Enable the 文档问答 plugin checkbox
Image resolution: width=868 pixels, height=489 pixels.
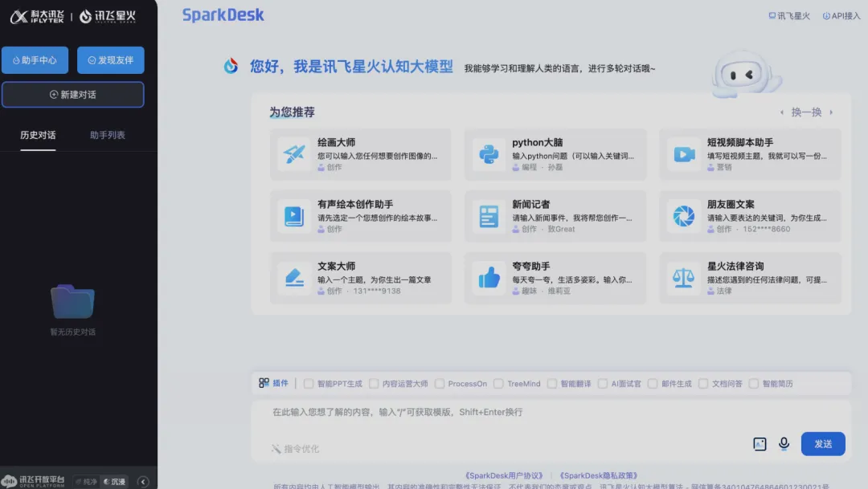[x=703, y=383]
